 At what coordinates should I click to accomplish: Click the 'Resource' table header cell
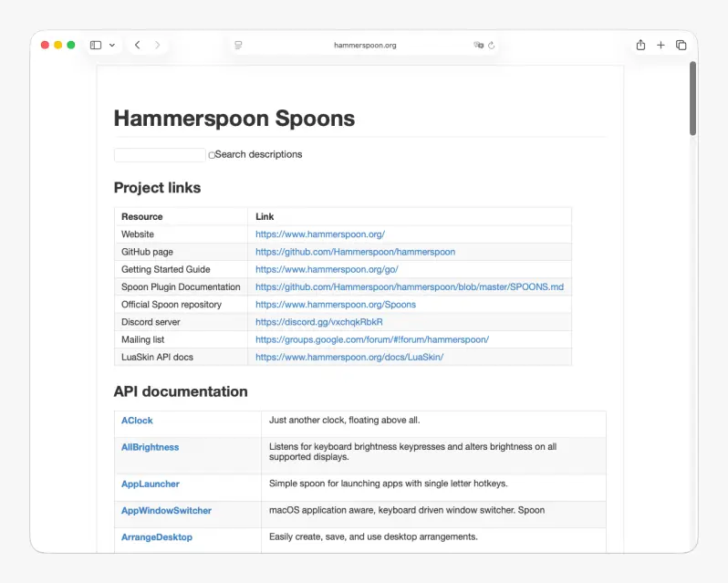tap(181, 217)
